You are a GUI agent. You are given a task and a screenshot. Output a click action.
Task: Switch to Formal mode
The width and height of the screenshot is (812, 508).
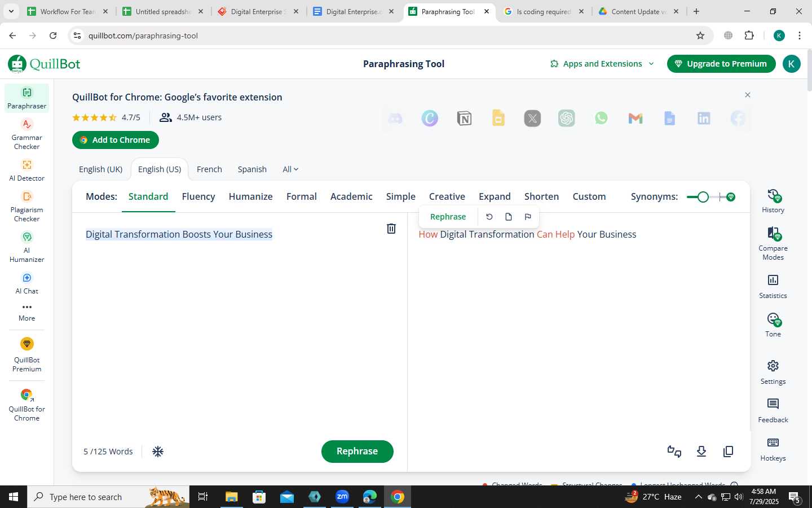(301, 196)
